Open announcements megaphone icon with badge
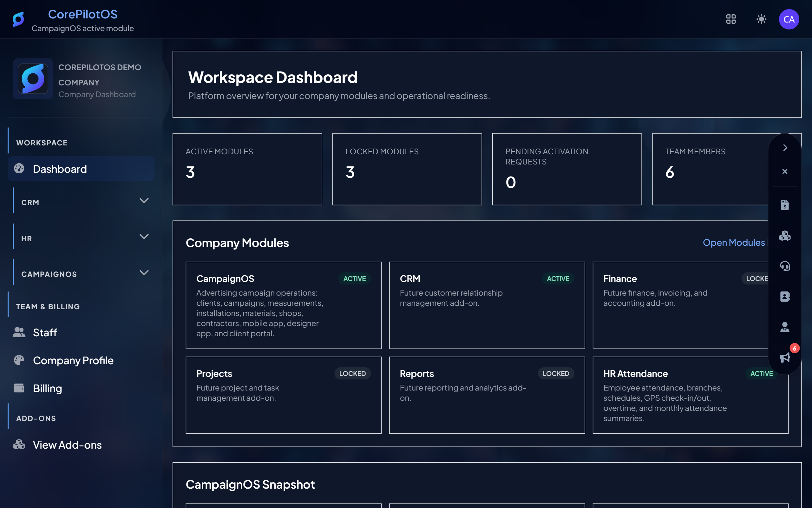812x508 pixels. 785,358
